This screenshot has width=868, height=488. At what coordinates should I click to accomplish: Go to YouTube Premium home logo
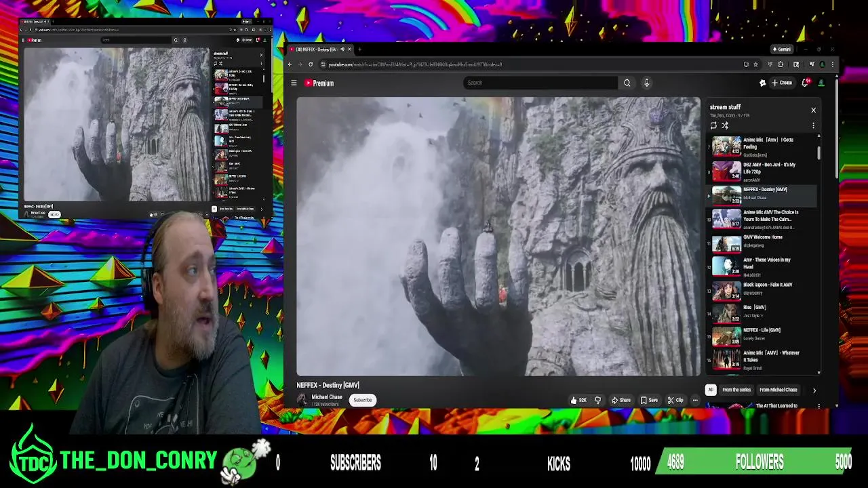[x=319, y=83]
